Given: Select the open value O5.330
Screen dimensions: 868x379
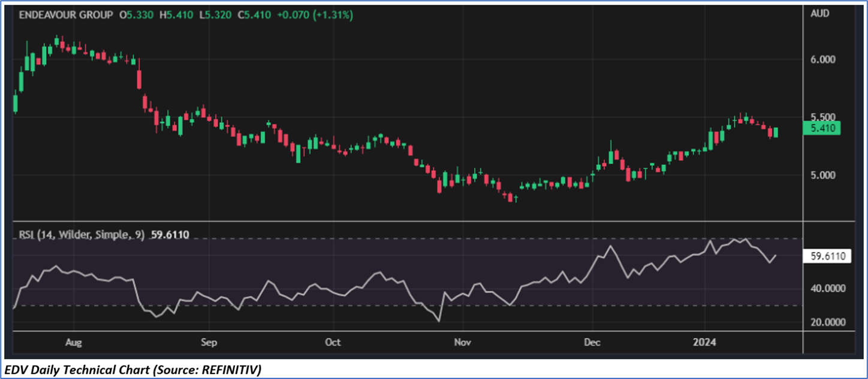Looking at the screenshot, I should pyautogui.click(x=137, y=16).
